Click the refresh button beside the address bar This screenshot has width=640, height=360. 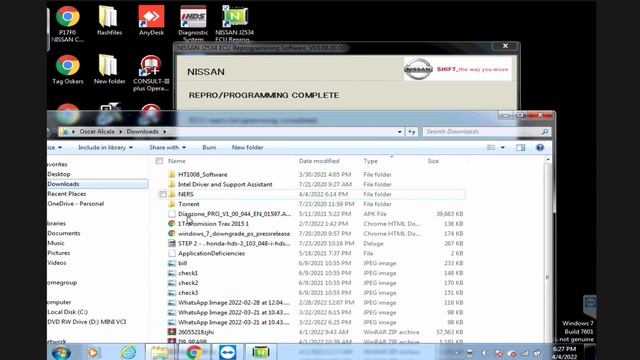coord(411,131)
